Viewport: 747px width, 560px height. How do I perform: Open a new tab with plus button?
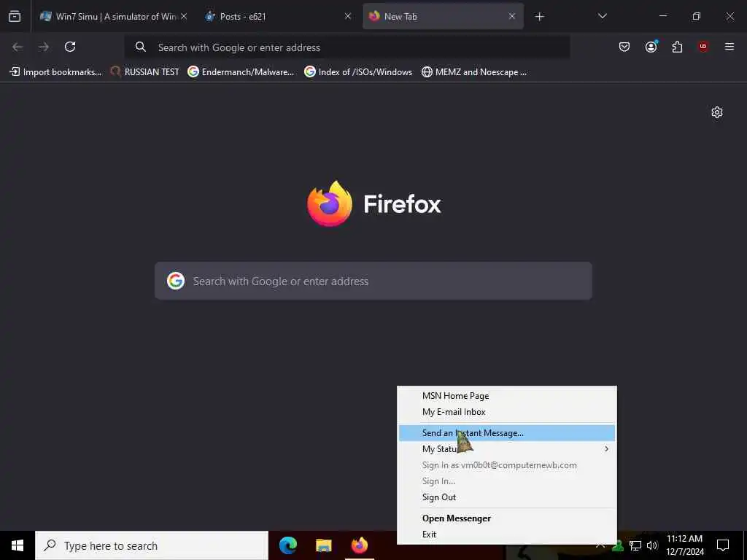pyautogui.click(x=539, y=17)
